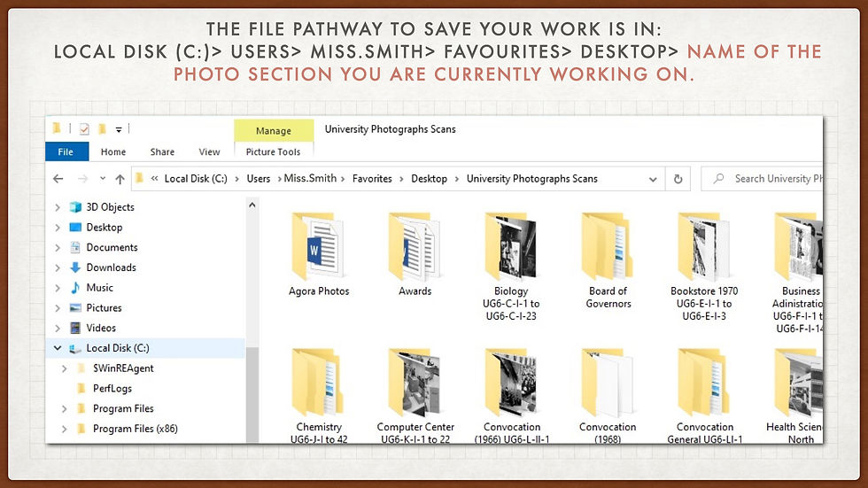Open the Health Science North folder
This screenshot has width=868, height=488.
click(795, 396)
